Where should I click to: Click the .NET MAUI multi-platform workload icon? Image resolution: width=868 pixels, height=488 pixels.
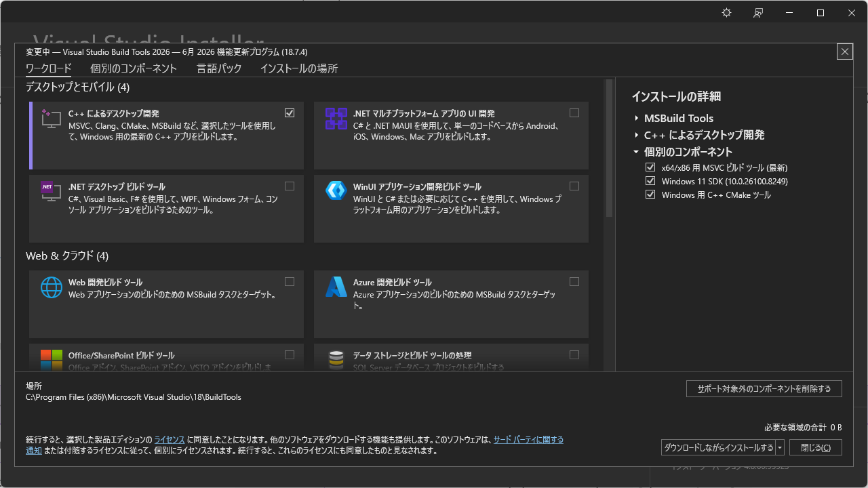[336, 118]
